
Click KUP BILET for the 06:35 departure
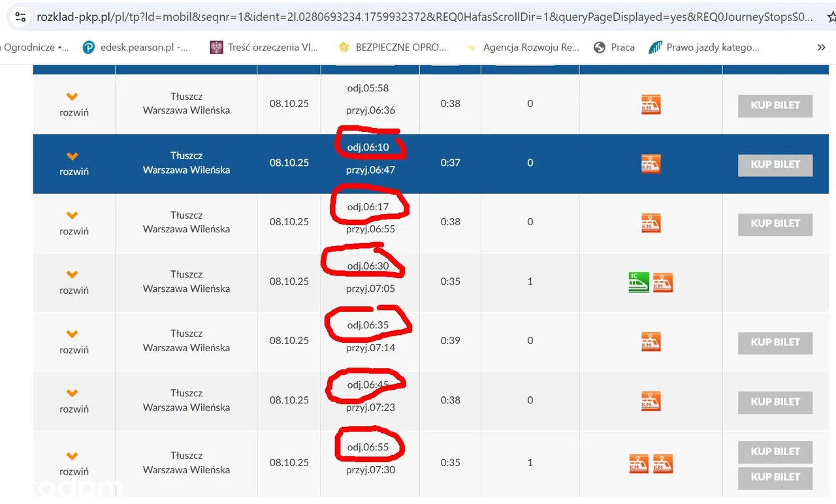click(x=775, y=342)
